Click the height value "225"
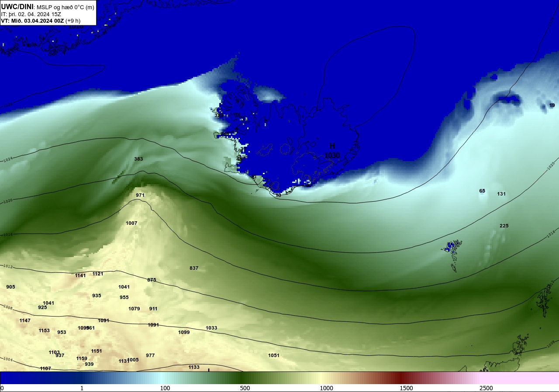559x392 pixels. coord(504,226)
